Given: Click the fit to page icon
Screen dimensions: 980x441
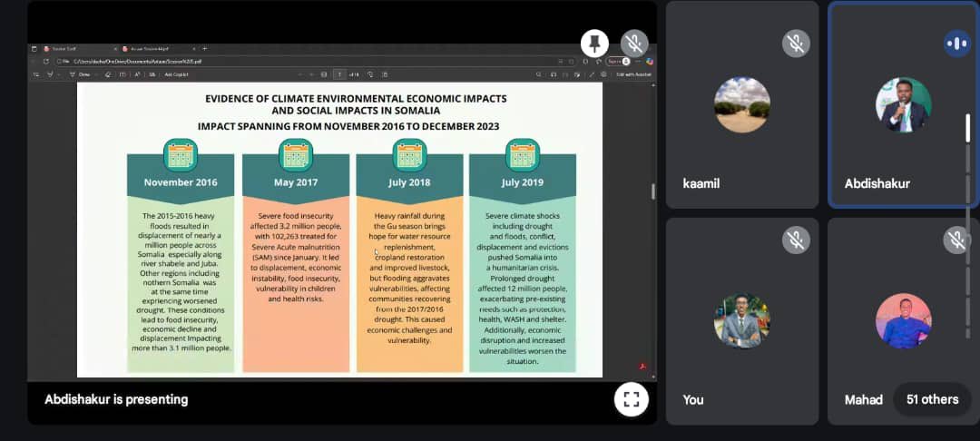Looking at the screenshot, I should [x=324, y=74].
